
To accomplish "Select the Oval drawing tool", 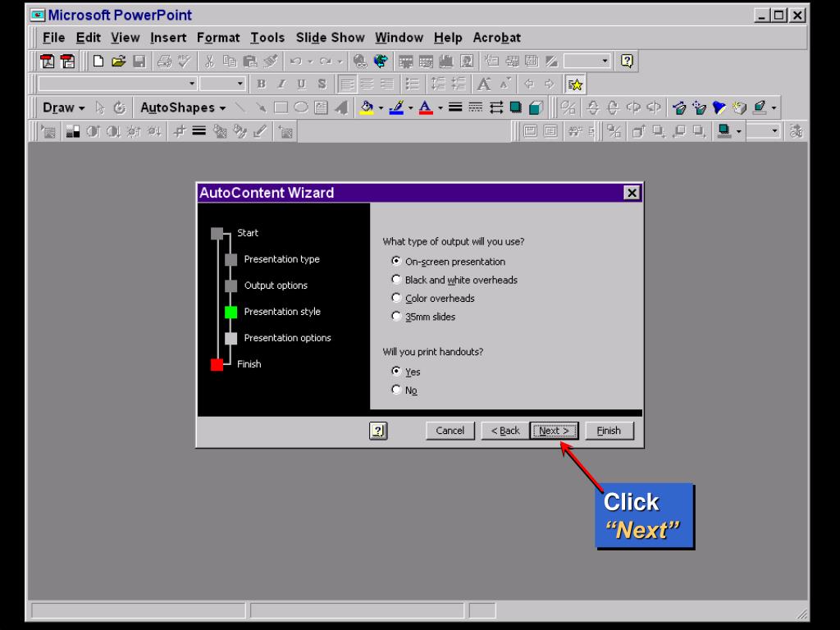I will [301, 107].
